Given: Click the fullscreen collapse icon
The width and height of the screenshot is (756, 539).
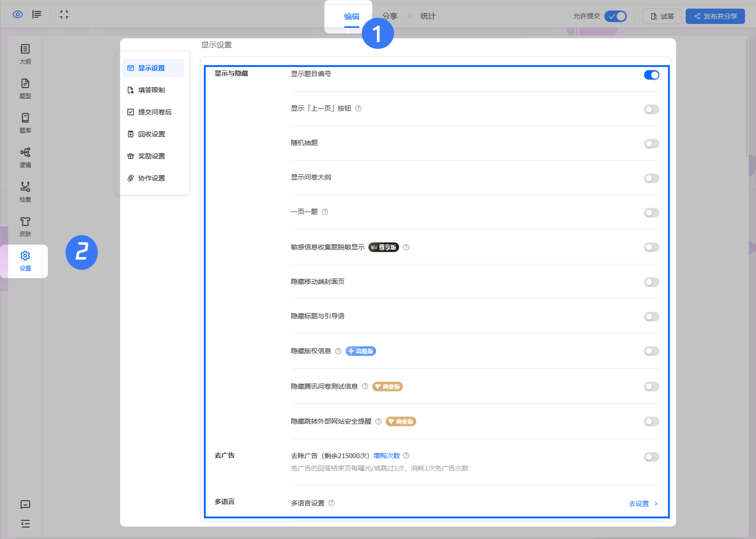Looking at the screenshot, I should tap(64, 15).
